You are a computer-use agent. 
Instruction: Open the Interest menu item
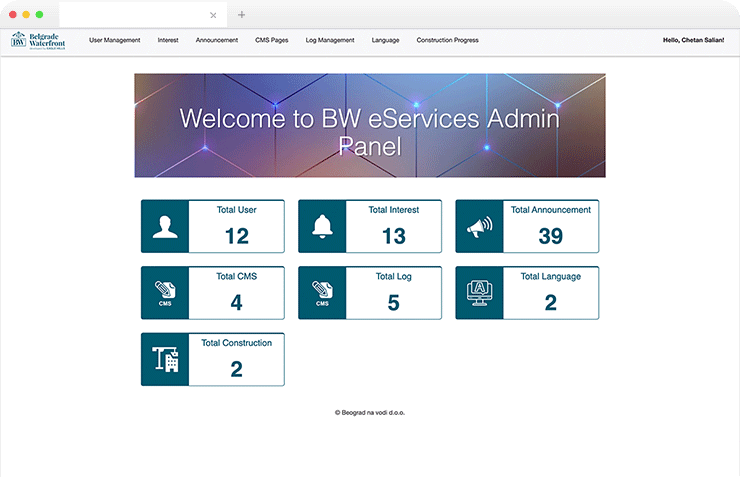coord(168,40)
